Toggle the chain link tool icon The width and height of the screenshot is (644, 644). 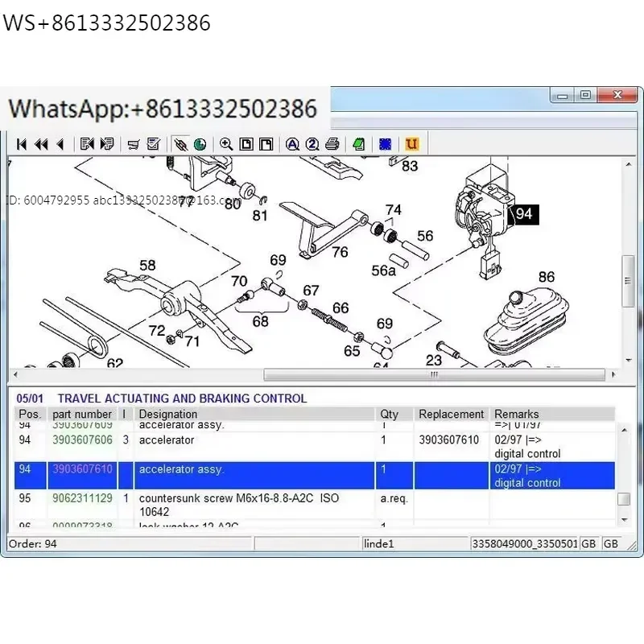[x=180, y=144]
